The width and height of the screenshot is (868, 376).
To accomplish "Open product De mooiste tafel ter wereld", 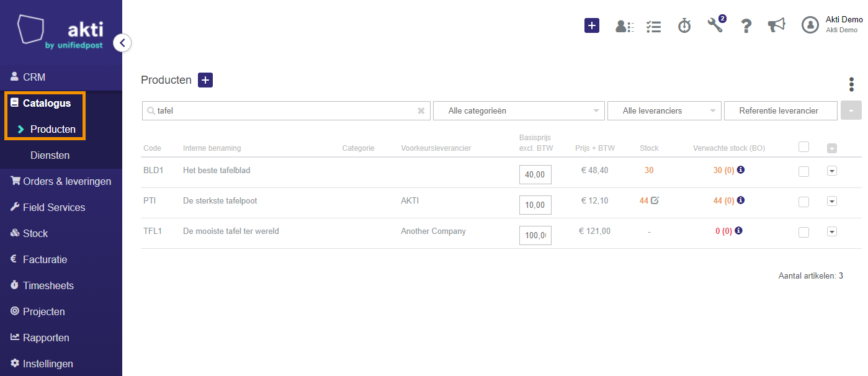I will tap(231, 231).
